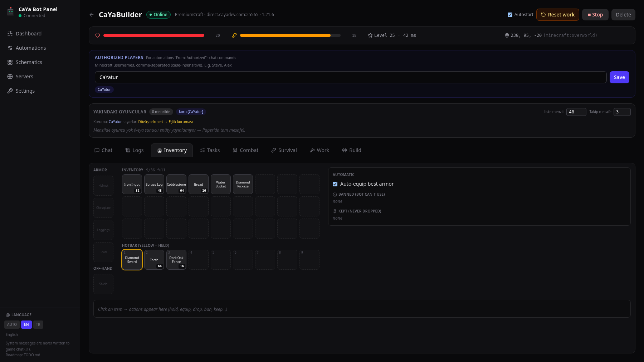Click the empty Boots armor slot

[103, 252]
